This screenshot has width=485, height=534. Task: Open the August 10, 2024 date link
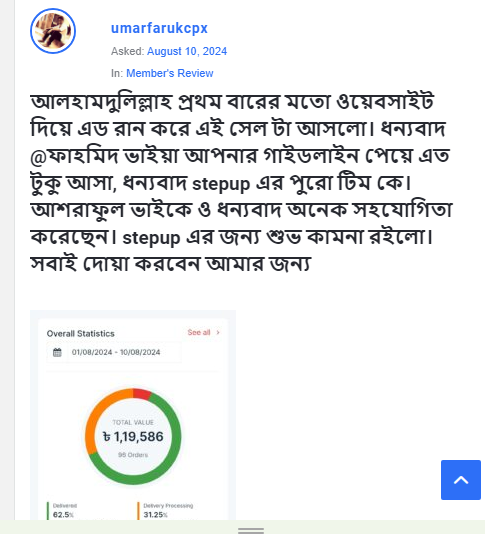point(187,51)
